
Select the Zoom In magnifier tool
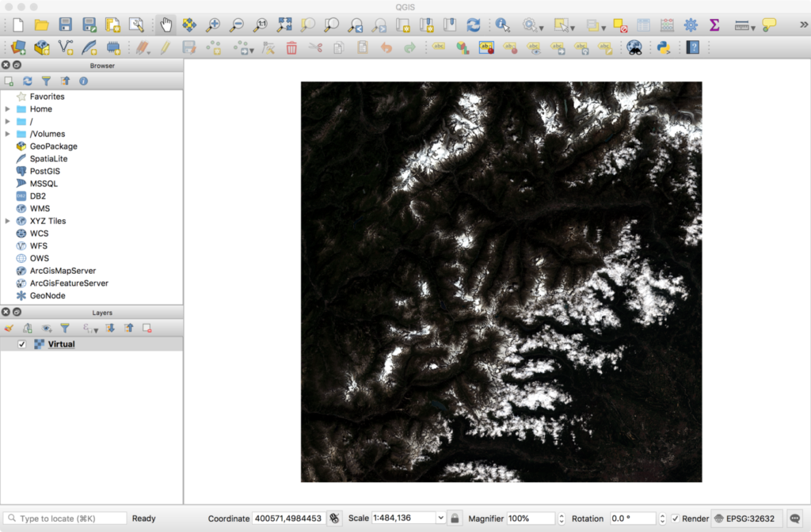tap(213, 25)
